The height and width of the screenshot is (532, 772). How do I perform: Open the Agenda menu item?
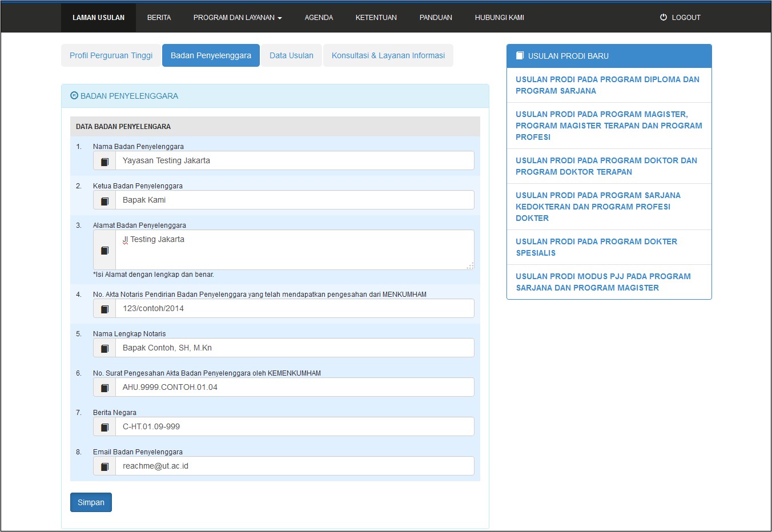(319, 18)
